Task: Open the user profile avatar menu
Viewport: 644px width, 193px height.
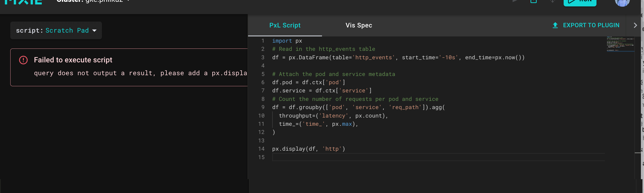Action: [622, 3]
